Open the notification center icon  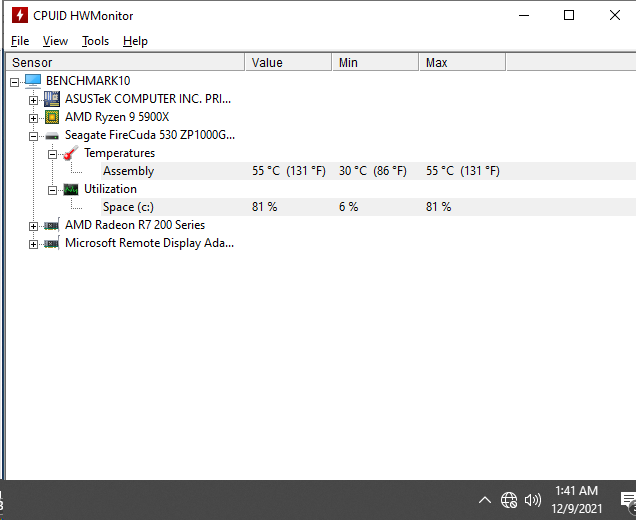click(x=628, y=500)
